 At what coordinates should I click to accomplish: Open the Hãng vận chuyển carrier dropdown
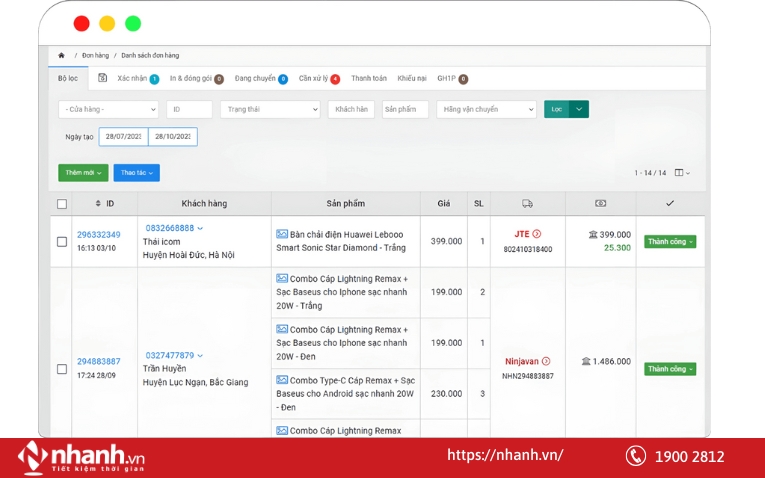[x=486, y=109]
